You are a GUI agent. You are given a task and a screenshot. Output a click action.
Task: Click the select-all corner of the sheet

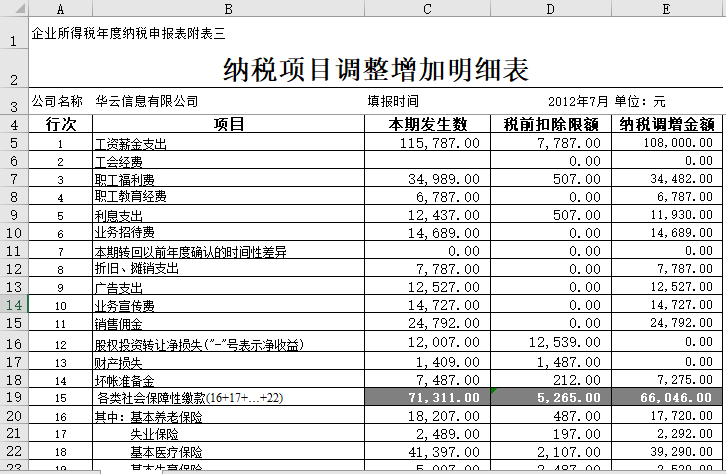14,8
